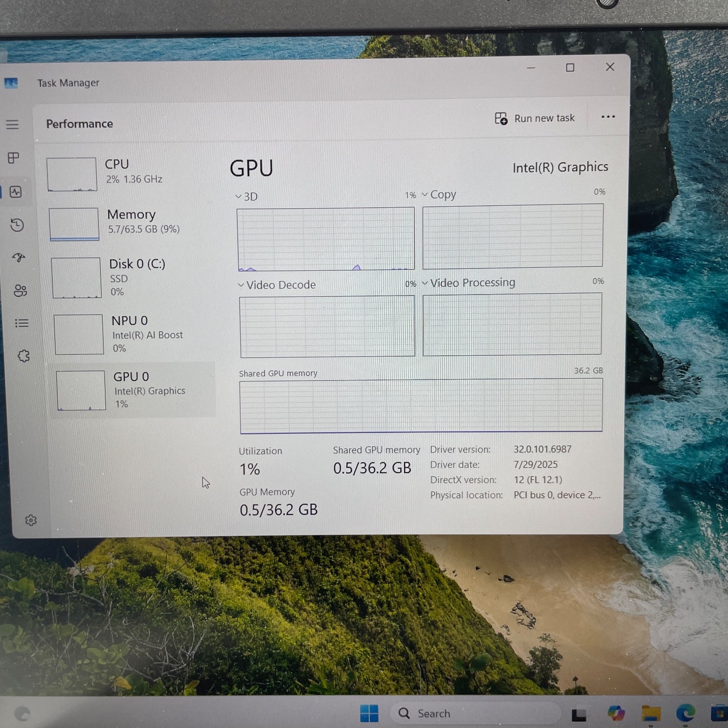This screenshot has height=728, width=728.
Task: Open the Video Decode graph dropdown
Action: click(x=277, y=285)
